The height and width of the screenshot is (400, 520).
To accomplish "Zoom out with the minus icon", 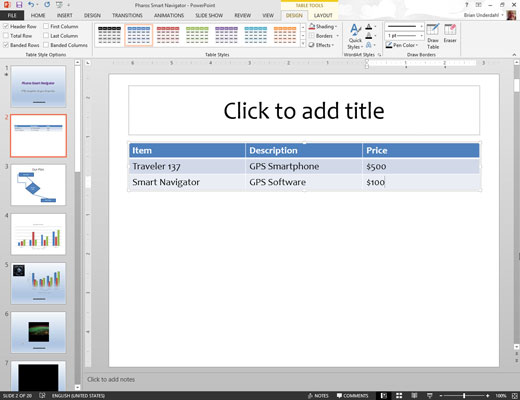I will click(441, 396).
